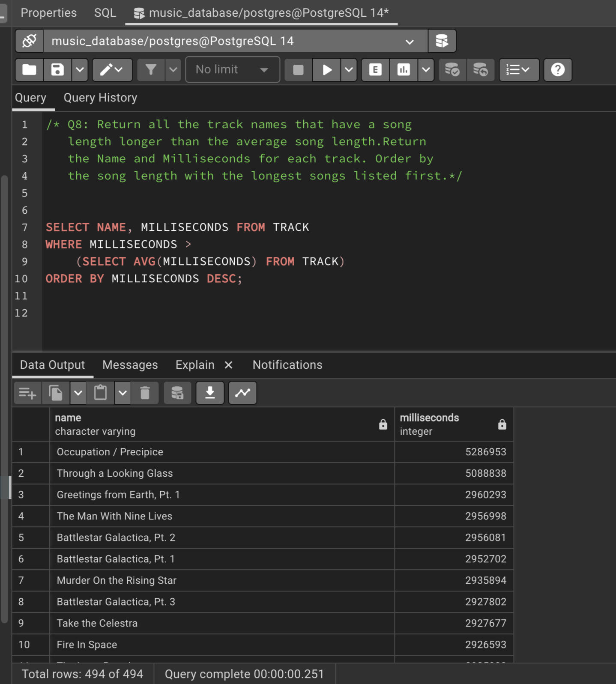Click the connection status icon
Screen dimensions: 616x684
click(x=29, y=41)
